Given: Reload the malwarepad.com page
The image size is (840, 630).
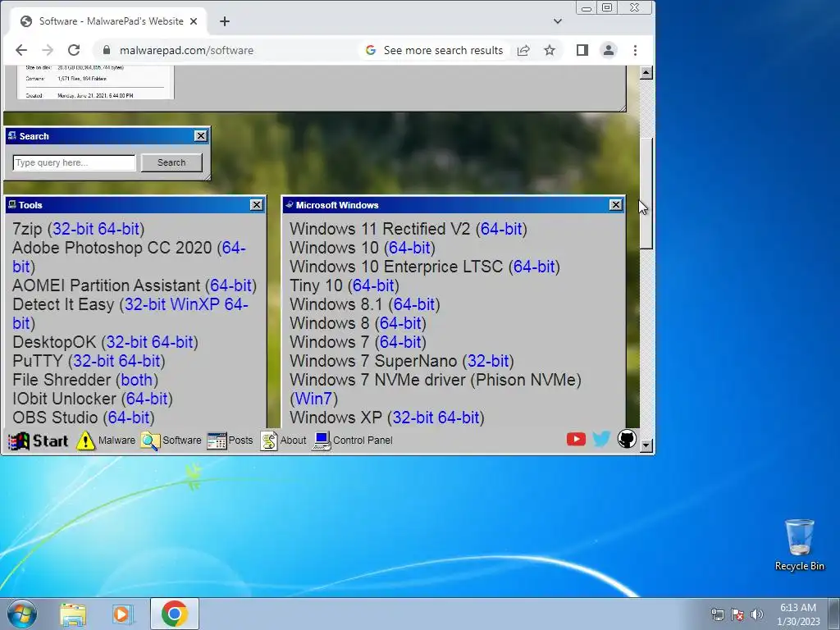Looking at the screenshot, I should tap(74, 50).
